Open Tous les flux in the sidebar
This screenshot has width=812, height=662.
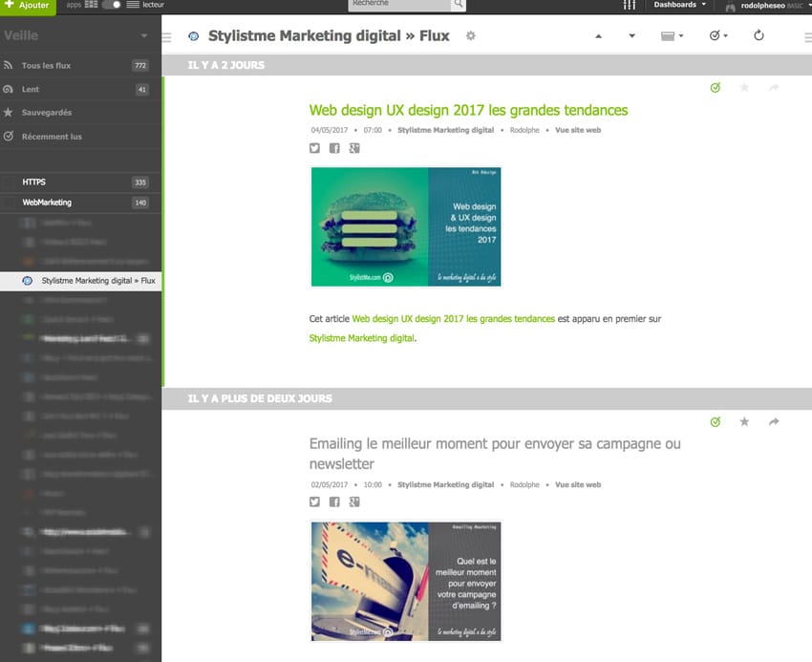80,65
